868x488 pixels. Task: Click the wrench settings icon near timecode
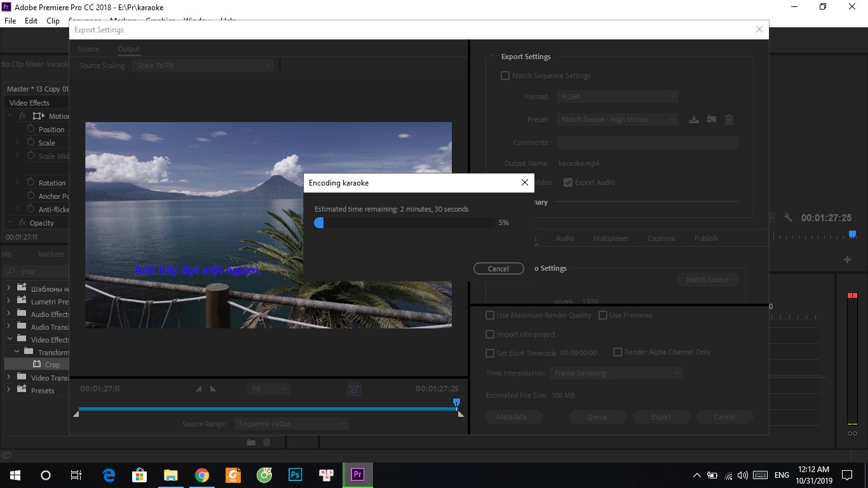[788, 217]
